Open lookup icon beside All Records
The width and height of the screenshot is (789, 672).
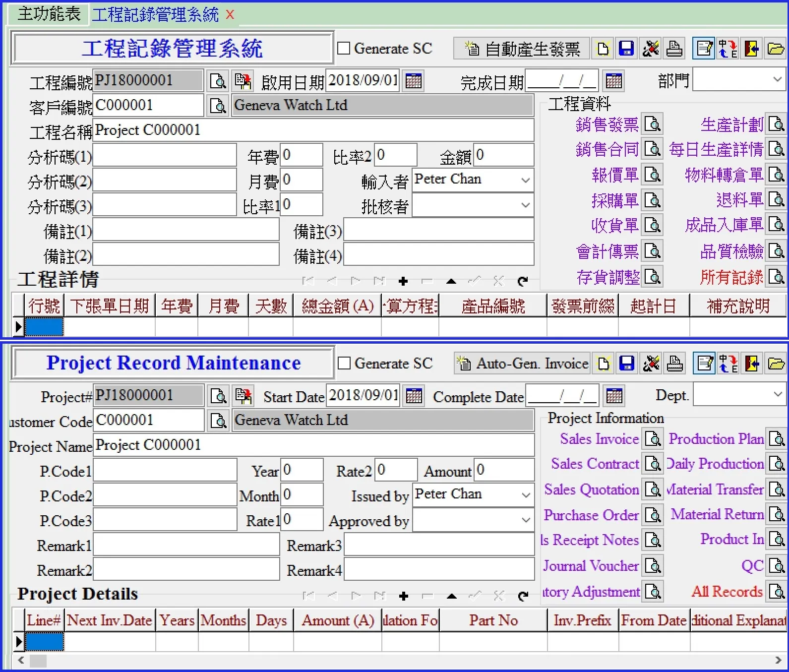click(x=776, y=592)
